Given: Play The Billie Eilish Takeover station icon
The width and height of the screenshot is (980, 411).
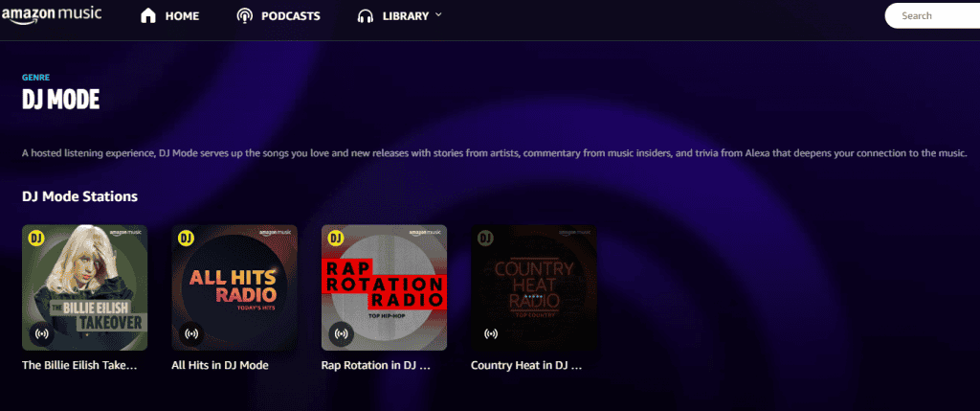Looking at the screenshot, I should click(41, 333).
